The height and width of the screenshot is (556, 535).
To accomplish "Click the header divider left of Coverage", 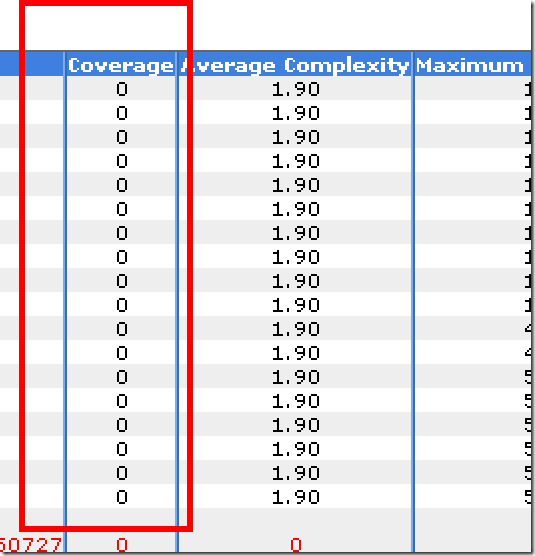I will 65,65.
